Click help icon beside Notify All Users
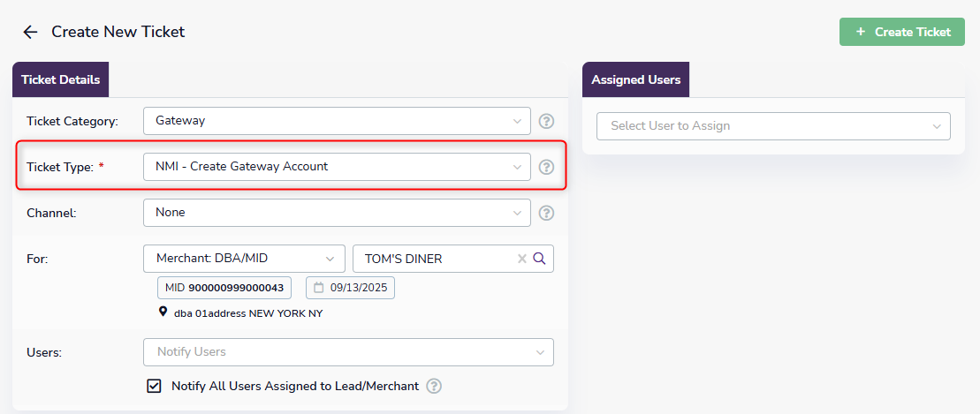Viewport: 980px width, 414px height. pos(434,386)
